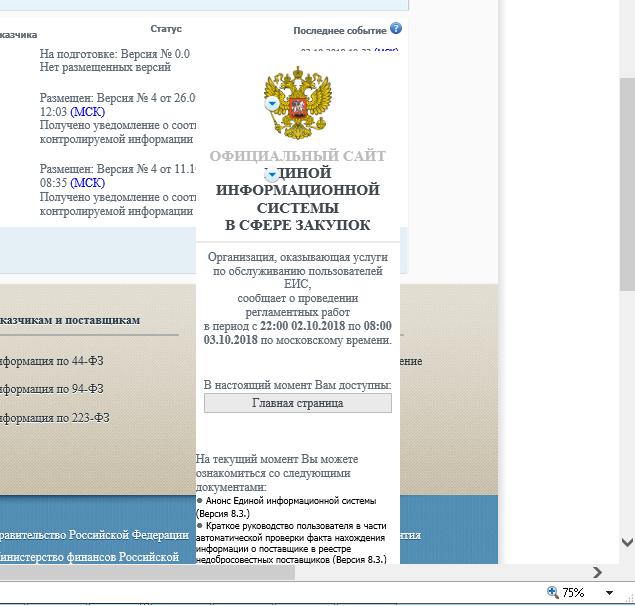Click МСК link in first Размещен row
635x606 pixels.
point(87,112)
